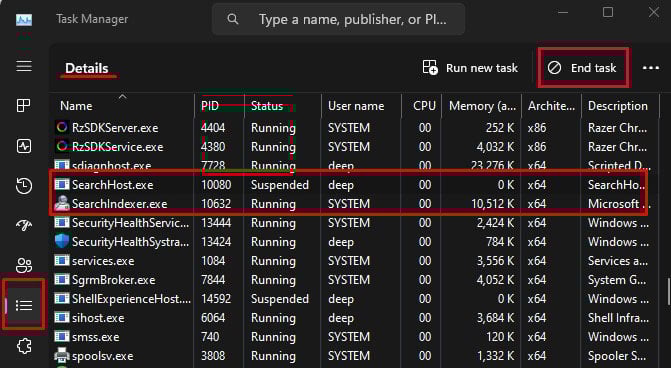Viewport: 671px width, 368px height.
Task: Click the Details page heading
Action: click(x=86, y=68)
